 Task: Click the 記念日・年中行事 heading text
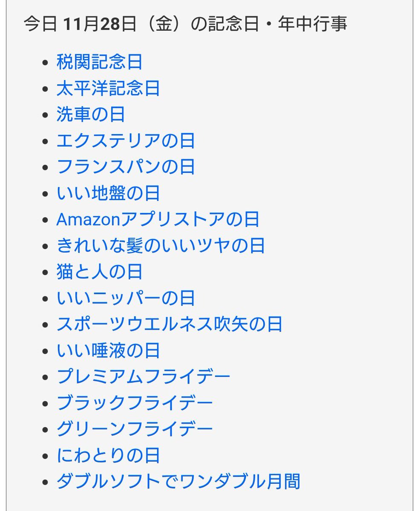pos(277,24)
